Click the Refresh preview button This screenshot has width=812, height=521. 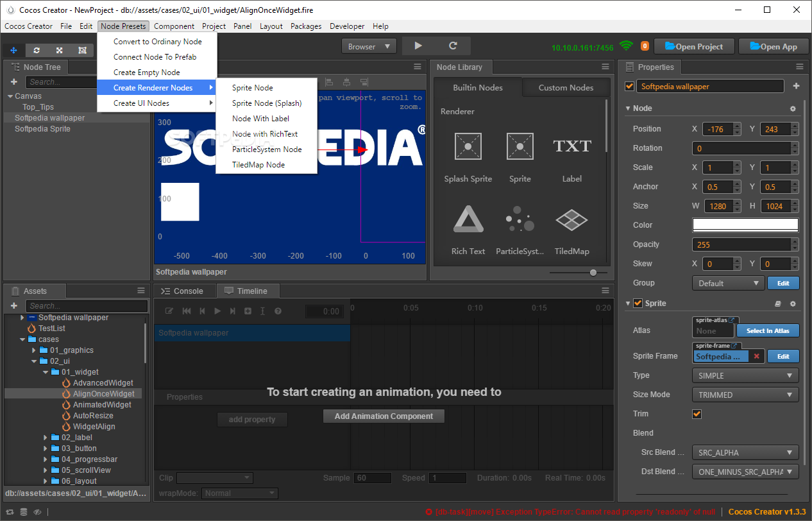tap(453, 46)
